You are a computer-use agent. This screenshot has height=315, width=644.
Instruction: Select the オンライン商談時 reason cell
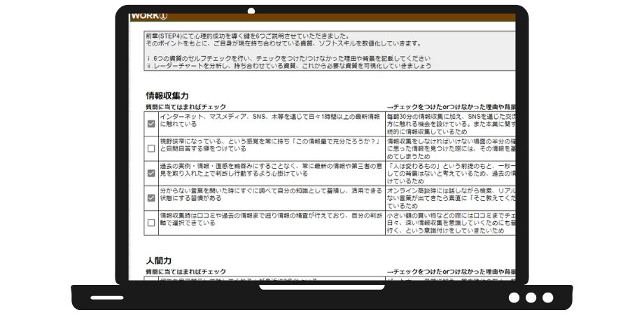pyautogui.click(x=451, y=198)
